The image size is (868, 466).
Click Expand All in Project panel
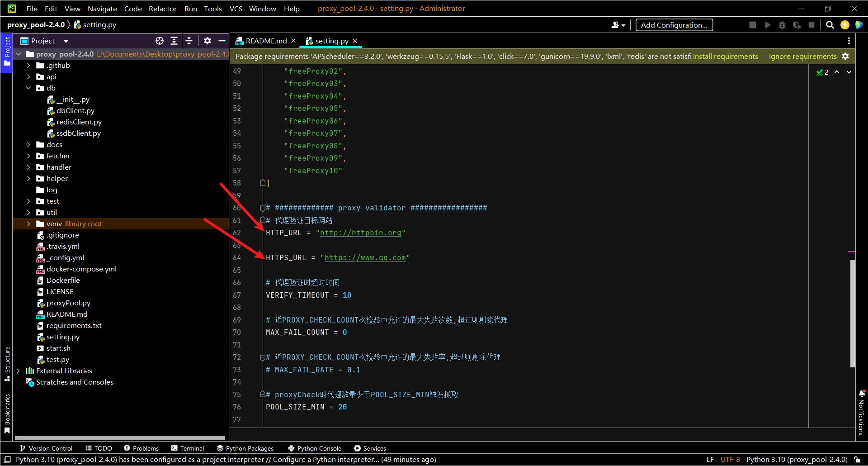tap(174, 41)
